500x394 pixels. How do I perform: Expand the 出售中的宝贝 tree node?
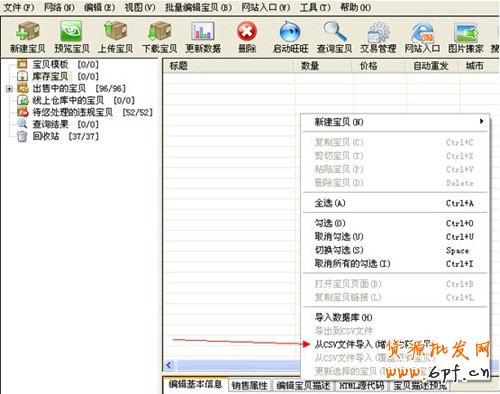click(9, 89)
